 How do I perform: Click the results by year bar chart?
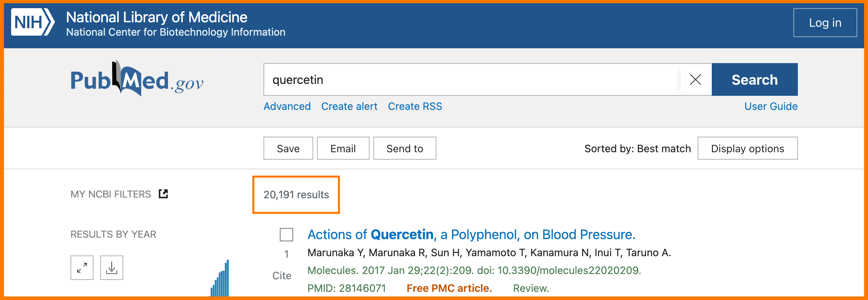220,280
